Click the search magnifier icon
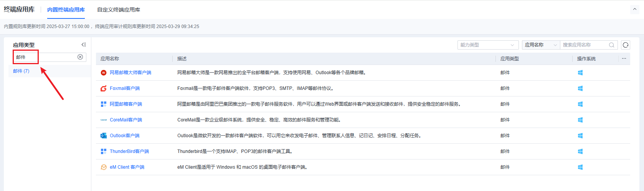 point(612,45)
